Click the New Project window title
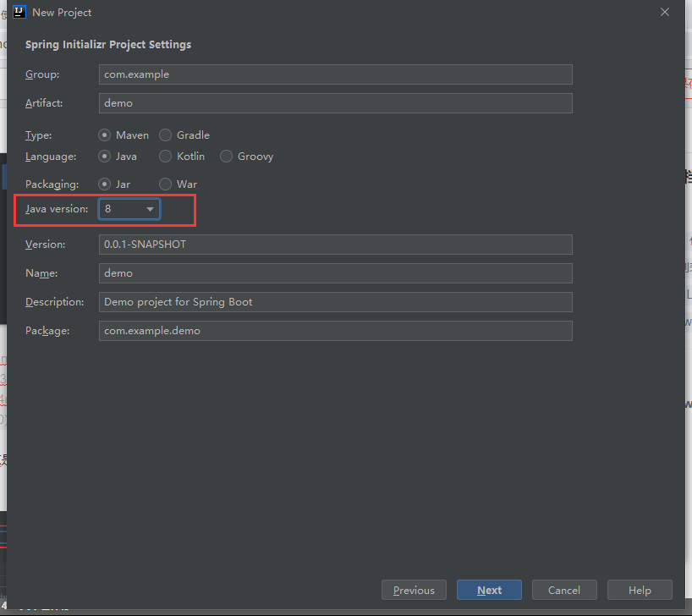Screen dimensions: 692x616 [x=62, y=13]
